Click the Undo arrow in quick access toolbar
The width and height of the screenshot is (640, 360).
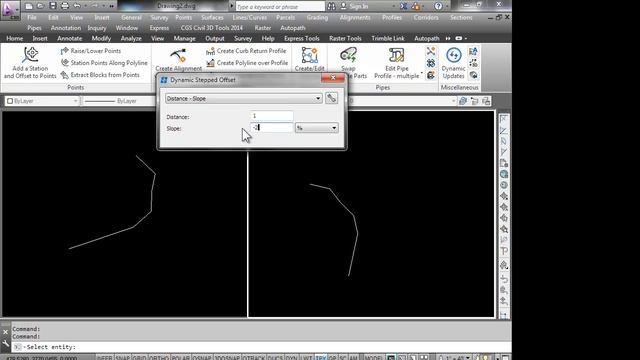point(77,6)
